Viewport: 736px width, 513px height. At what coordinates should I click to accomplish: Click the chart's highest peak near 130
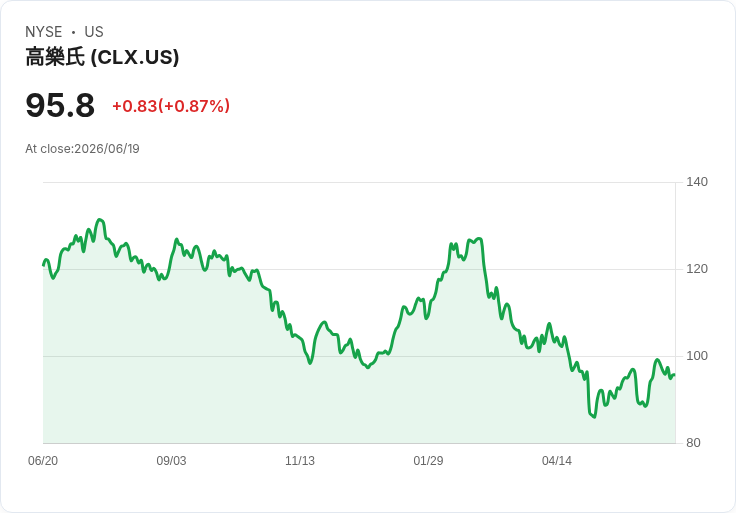coord(100,220)
